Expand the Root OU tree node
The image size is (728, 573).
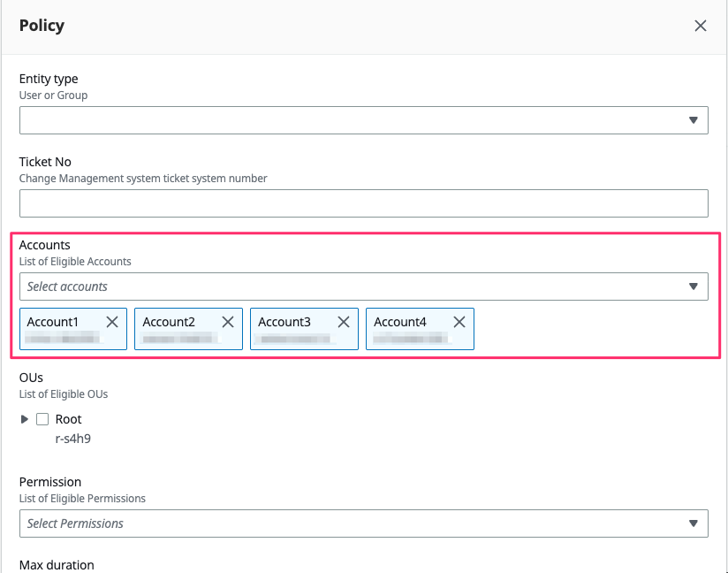pyautogui.click(x=25, y=419)
